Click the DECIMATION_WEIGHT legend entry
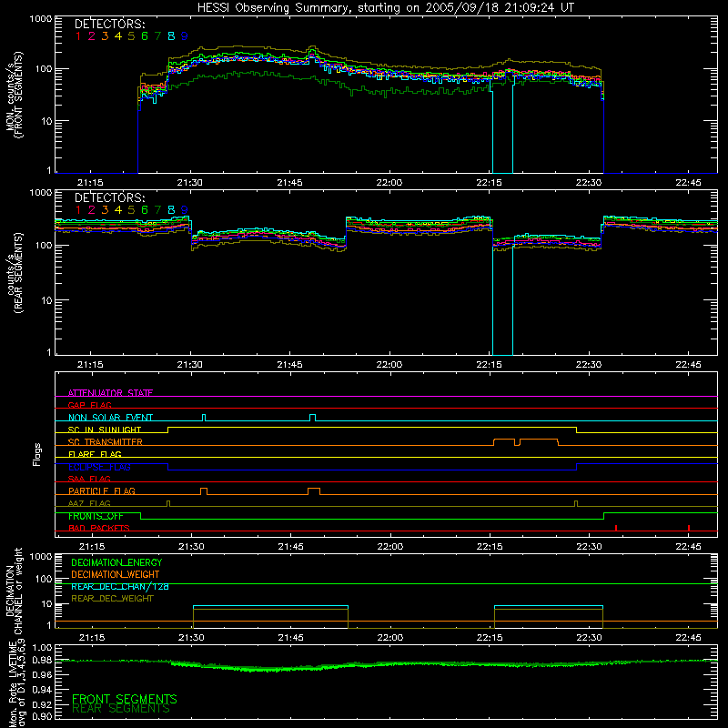 116,574
